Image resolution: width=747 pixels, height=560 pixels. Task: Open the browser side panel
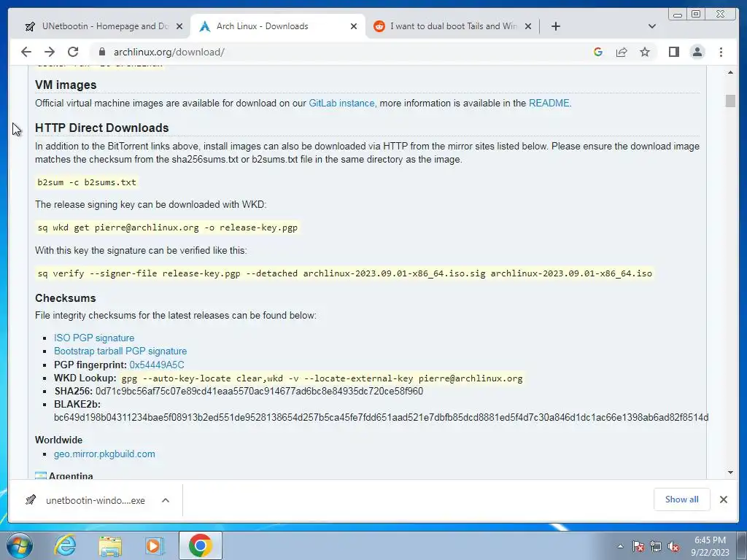coord(673,52)
